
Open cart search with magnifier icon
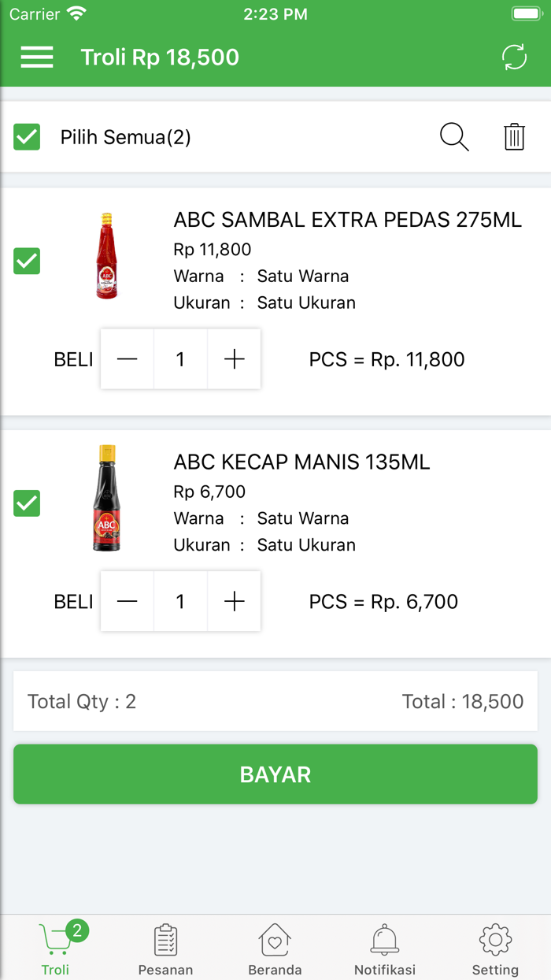pyautogui.click(x=454, y=137)
